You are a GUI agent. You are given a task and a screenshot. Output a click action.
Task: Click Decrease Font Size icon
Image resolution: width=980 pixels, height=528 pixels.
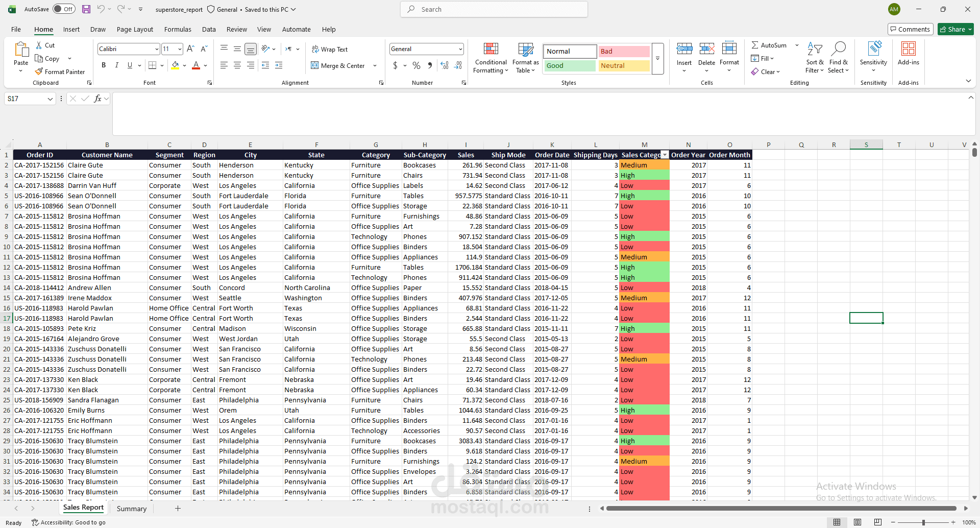204,49
